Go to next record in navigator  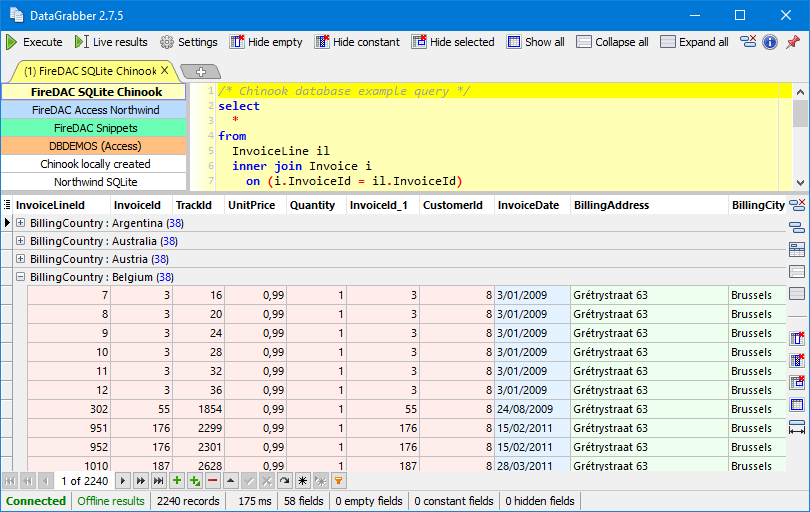click(x=122, y=481)
